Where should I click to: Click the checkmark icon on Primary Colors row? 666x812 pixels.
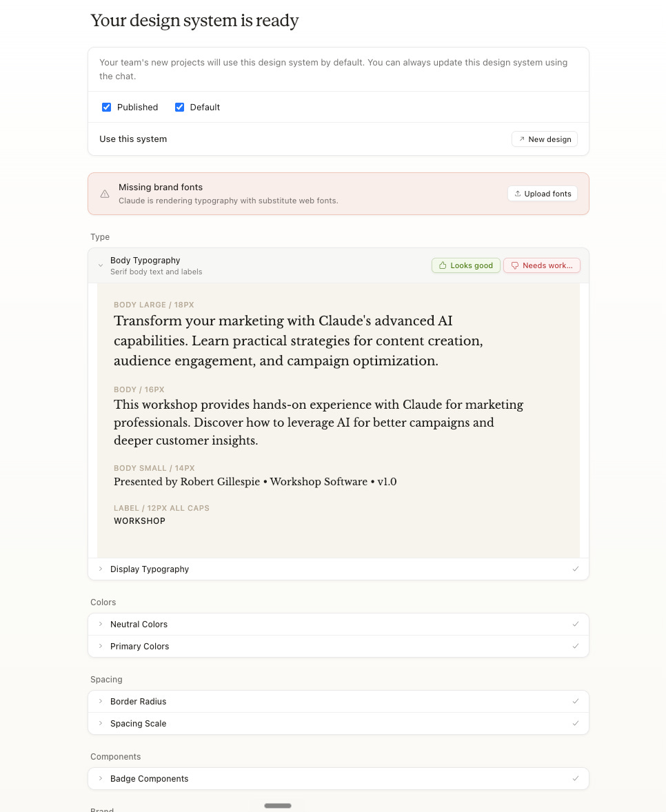point(576,646)
